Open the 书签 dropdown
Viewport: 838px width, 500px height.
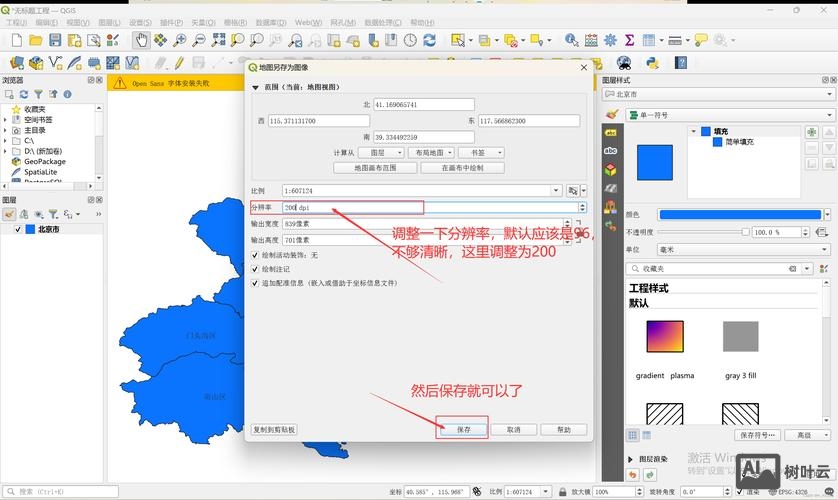point(480,153)
